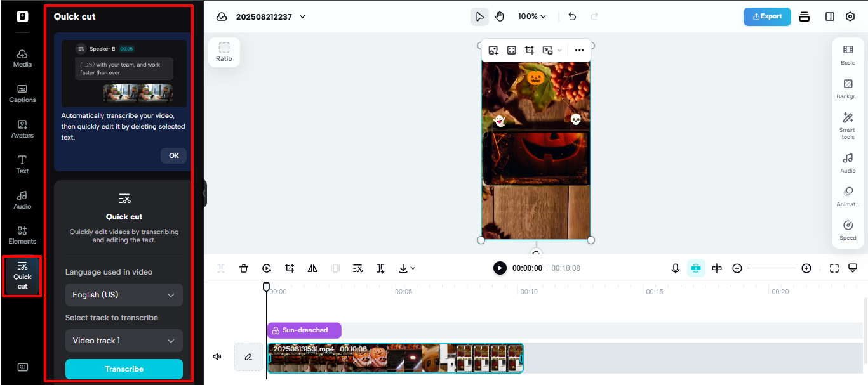Expand the project name 202508212237 dropdown
Image resolution: width=868 pixels, height=385 pixels.
[x=303, y=16]
